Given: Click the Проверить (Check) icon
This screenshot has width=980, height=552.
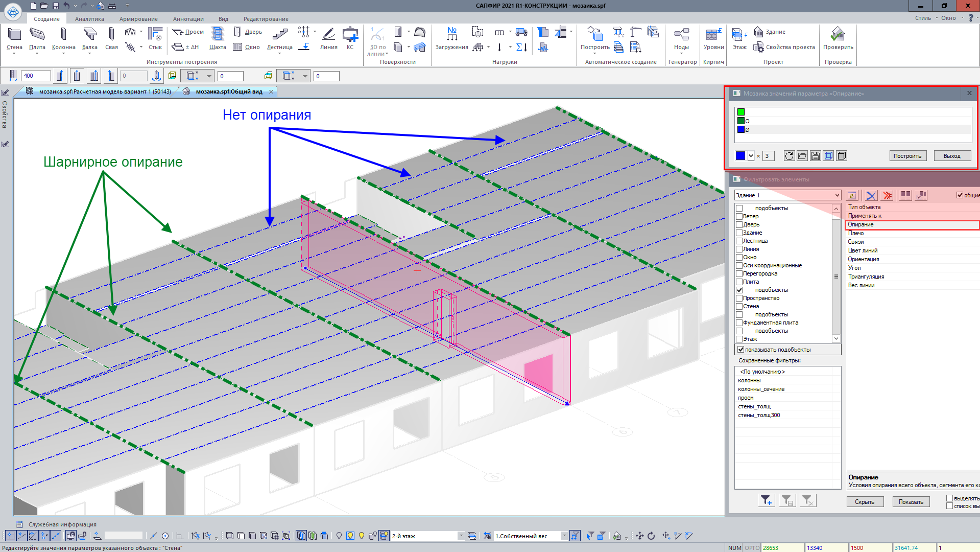Looking at the screenshot, I should pyautogui.click(x=838, y=35).
